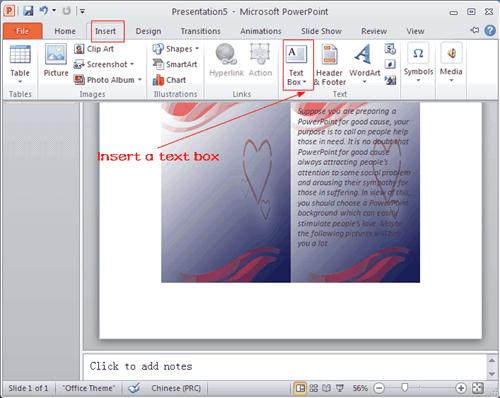This screenshot has height=398, width=500.
Task: Switch to Slide Sorter view
Action: pos(314,388)
